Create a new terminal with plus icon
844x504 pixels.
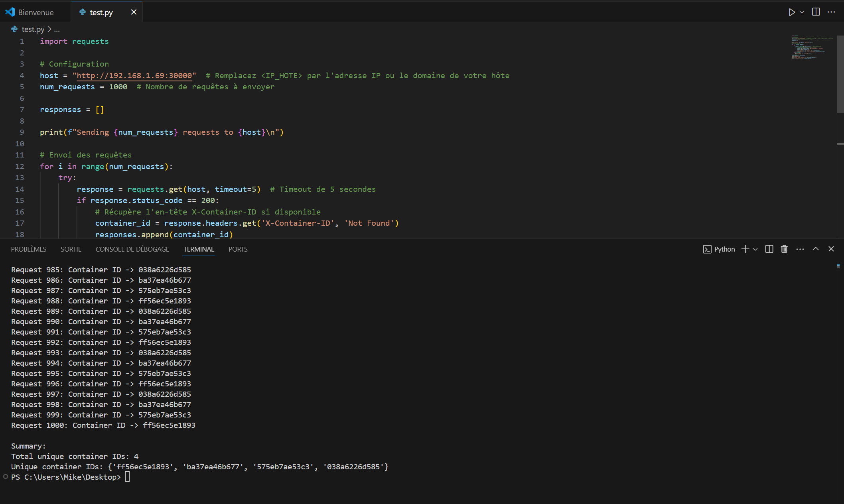tap(745, 249)
